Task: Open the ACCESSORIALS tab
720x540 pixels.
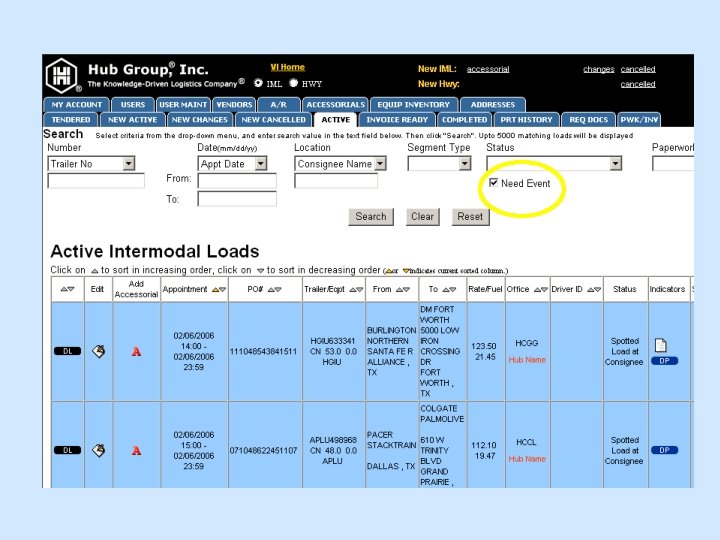Action: [x=335, y=105]
